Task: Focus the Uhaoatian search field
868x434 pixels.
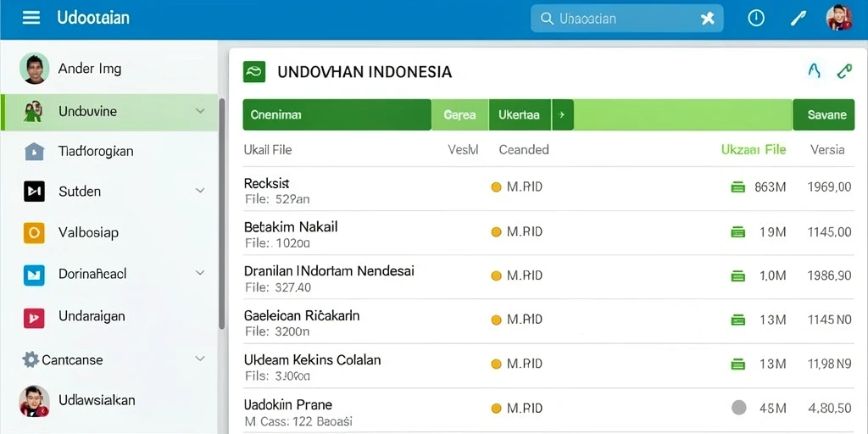Action: [x=626, y=19]
